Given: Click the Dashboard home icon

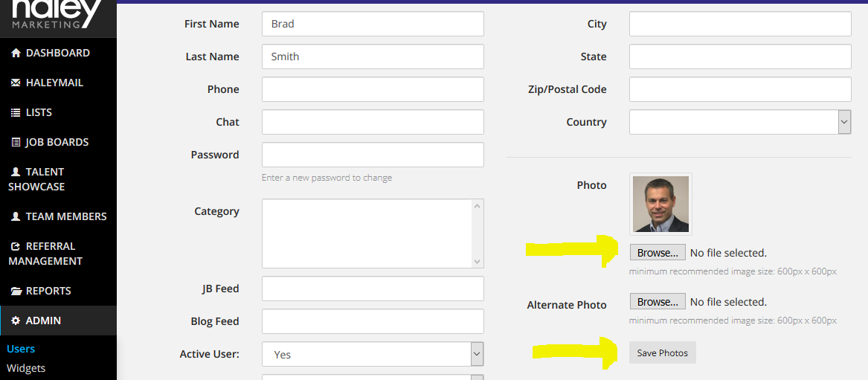Looking at the screenshot, I should [16, 53].
